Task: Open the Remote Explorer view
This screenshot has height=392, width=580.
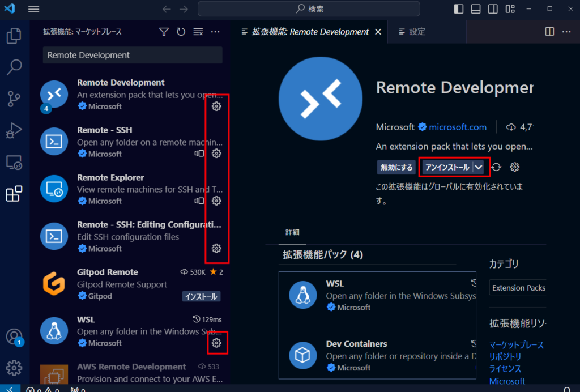Action: click(x=14, y=163)
